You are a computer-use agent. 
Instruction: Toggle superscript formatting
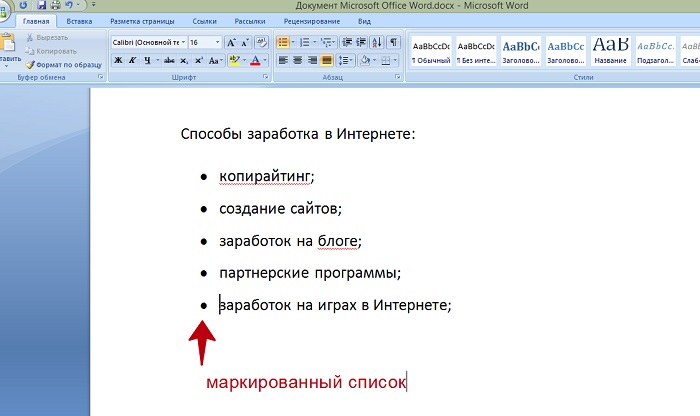click(199, 60)
